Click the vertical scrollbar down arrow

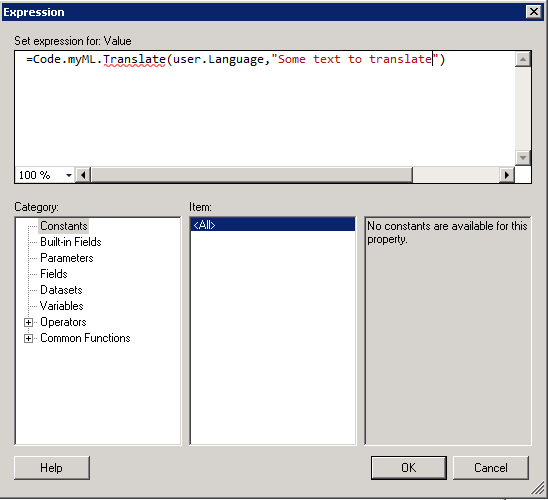523,157
